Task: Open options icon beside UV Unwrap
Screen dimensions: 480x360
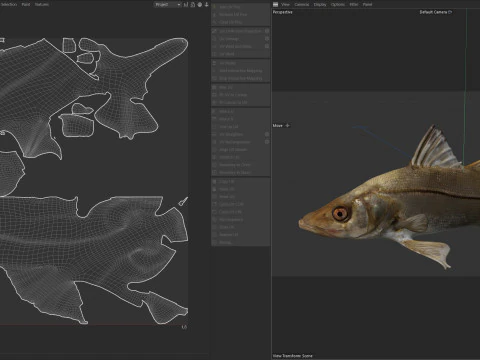Action: [267, 38]
